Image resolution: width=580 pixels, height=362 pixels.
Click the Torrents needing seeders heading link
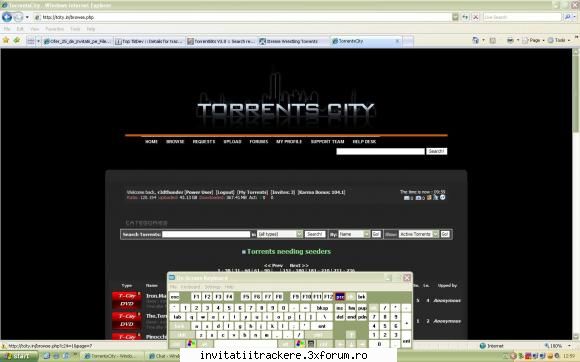coord(289,251)
